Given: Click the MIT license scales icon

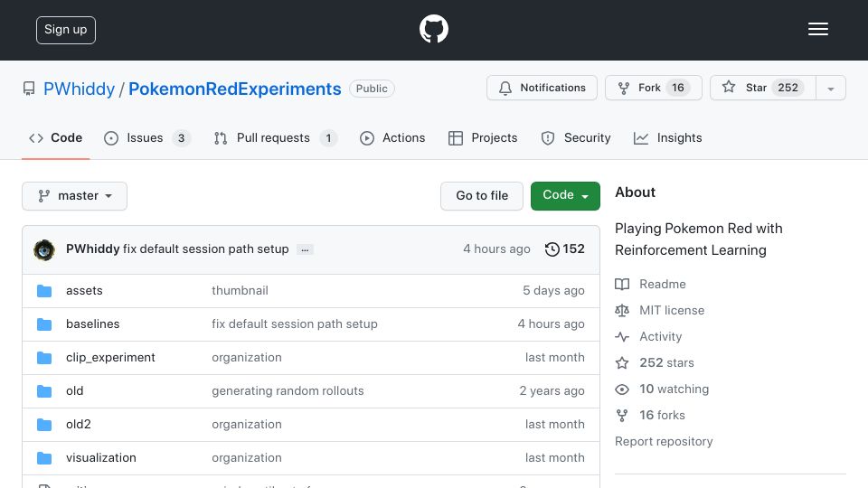Looking at the screenshot, I should (622, 310).
